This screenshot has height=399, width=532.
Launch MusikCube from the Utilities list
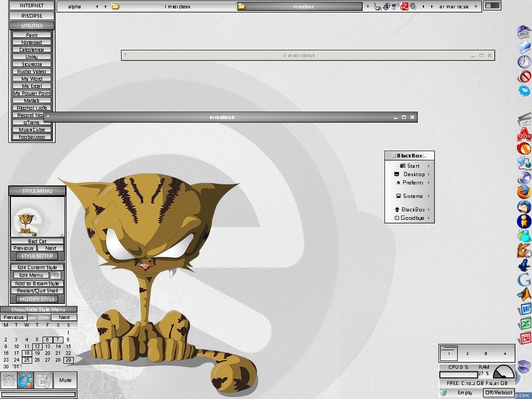tap(32, 129)
